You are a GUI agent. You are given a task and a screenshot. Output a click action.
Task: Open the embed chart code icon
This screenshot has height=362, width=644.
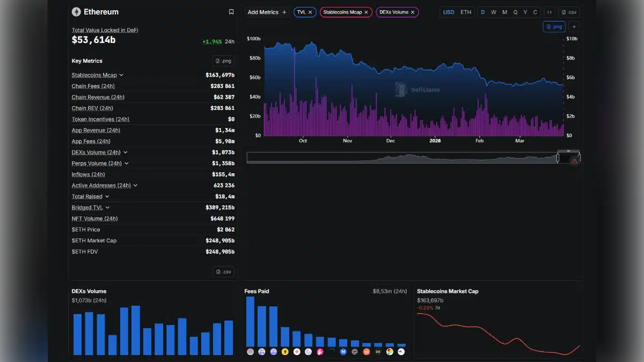[x=549, y=12]
